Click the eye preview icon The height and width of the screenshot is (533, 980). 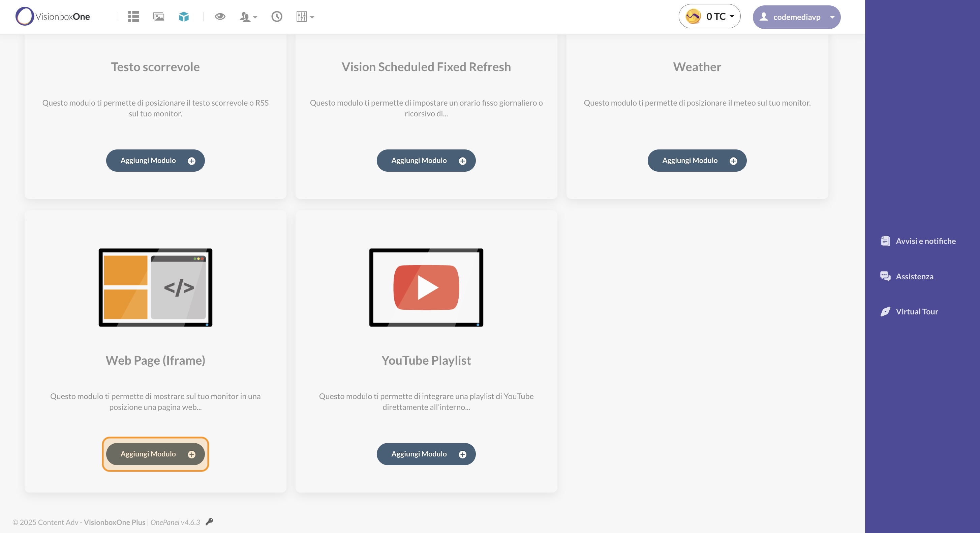tap(220, 17)
